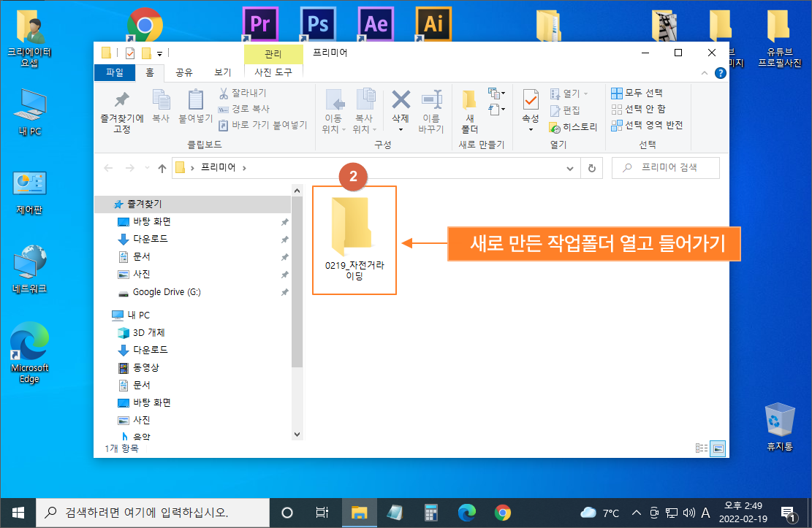The width and height of the screenshot is (812, 528).
Task: Click the Manage (관리) contextual tab
Action: click(273, 54)
